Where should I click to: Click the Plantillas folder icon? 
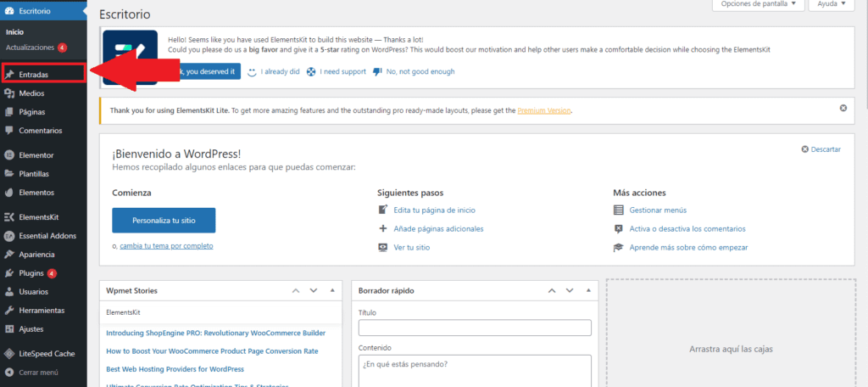point(8,173)
